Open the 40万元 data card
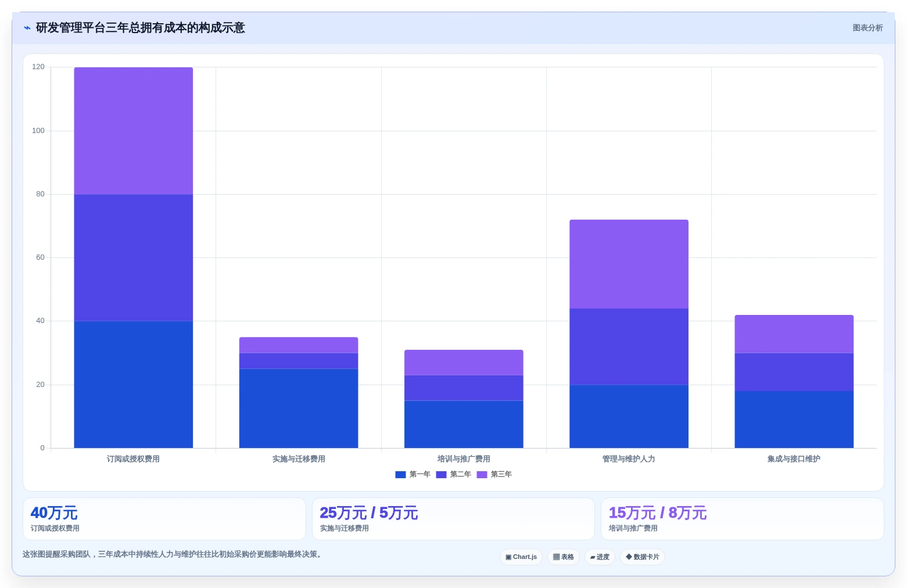Viewport: 907px width, 588px height. 164,519
